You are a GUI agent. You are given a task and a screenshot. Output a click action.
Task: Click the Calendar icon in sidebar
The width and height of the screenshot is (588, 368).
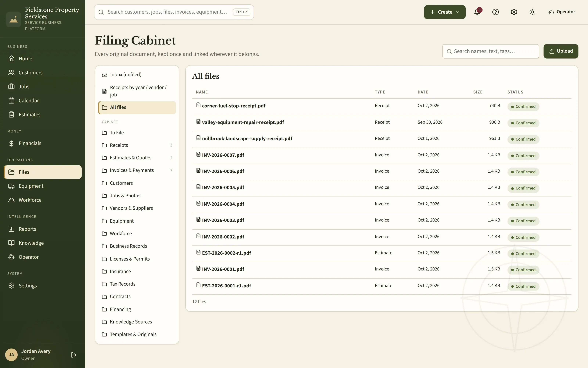tap(11, 100)
